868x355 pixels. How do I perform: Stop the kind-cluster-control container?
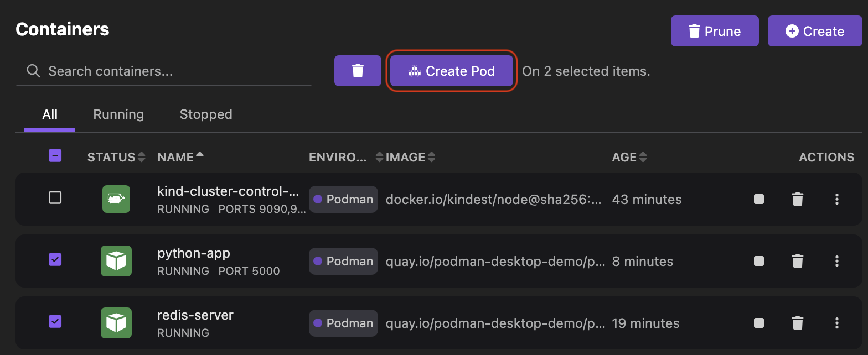tap(759, 199)
